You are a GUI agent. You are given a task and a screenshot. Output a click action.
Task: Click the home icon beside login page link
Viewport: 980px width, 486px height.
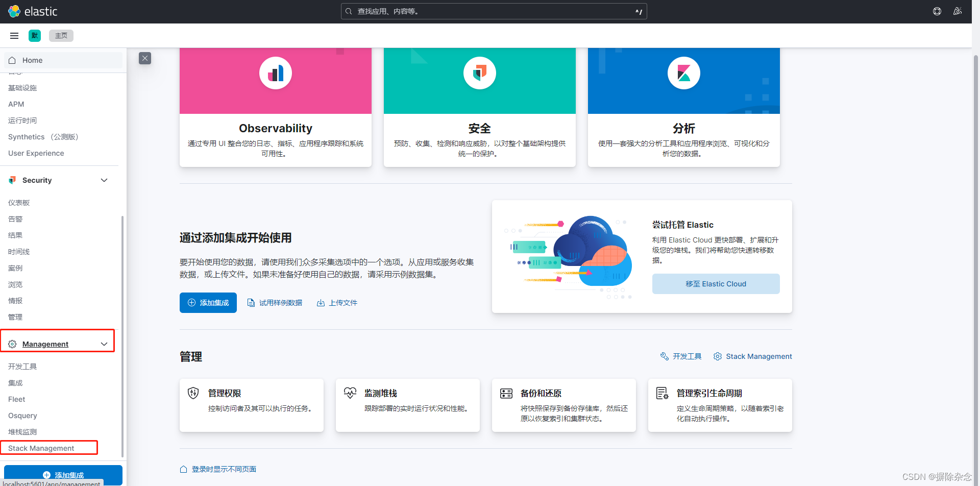[x=184, y=469]
